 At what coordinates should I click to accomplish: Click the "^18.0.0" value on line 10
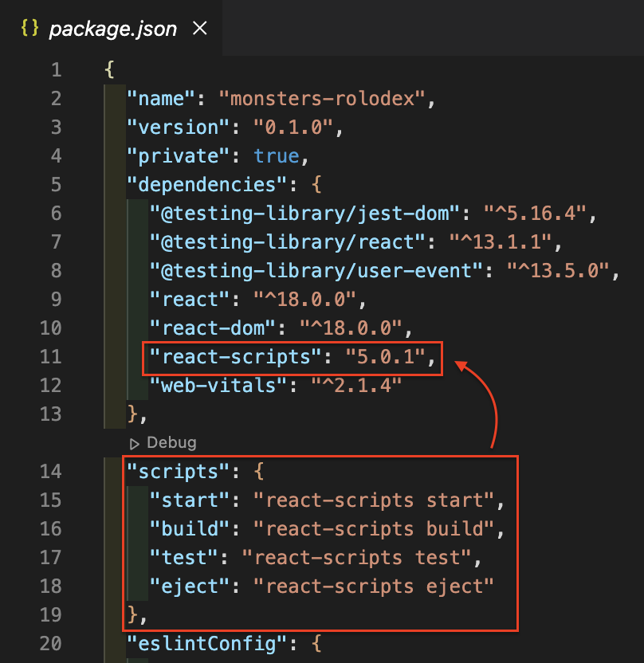click(351, 328)
